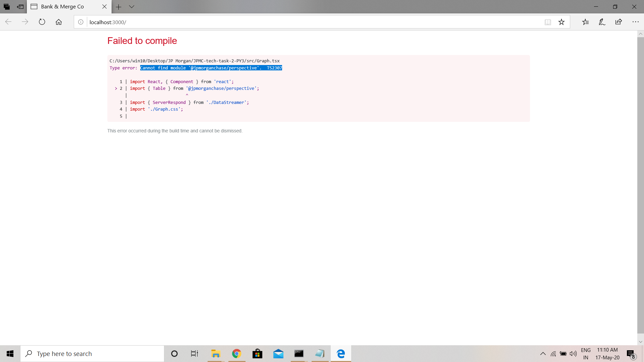Screen dimensions: 644x362
Task: Open clock showing 11:10 AM
Action: click(x=607, y=354)
